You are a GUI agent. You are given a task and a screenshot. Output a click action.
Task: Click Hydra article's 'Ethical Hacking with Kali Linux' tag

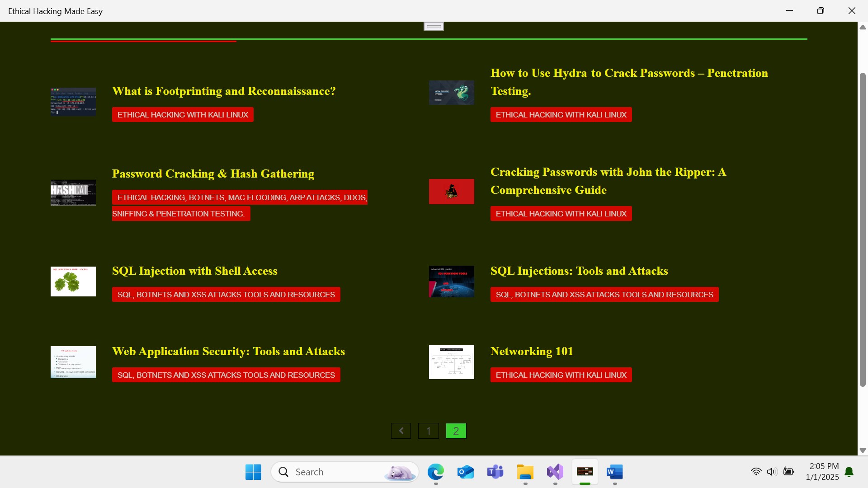pos(561,115)
